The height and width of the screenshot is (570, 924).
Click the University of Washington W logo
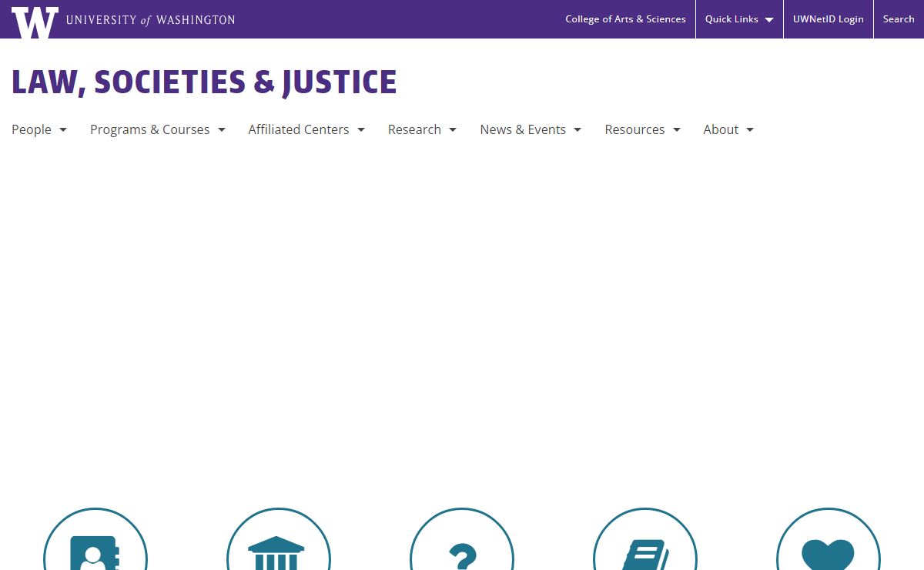pos(35,22)
